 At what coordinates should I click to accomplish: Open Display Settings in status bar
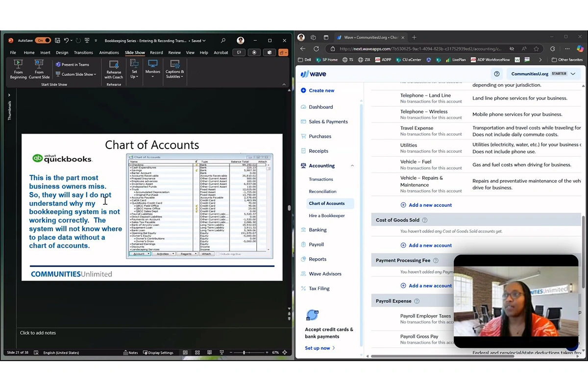click(x=158, y=353)
